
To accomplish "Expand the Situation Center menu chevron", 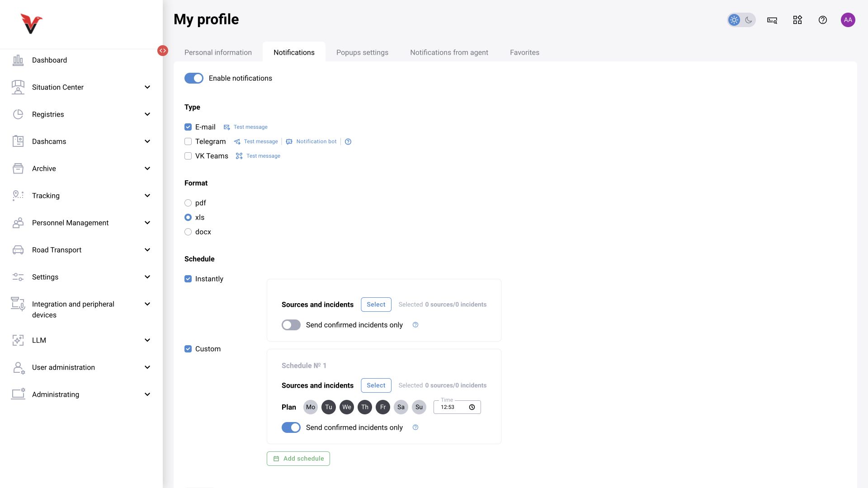I will (x=147, y=87).
